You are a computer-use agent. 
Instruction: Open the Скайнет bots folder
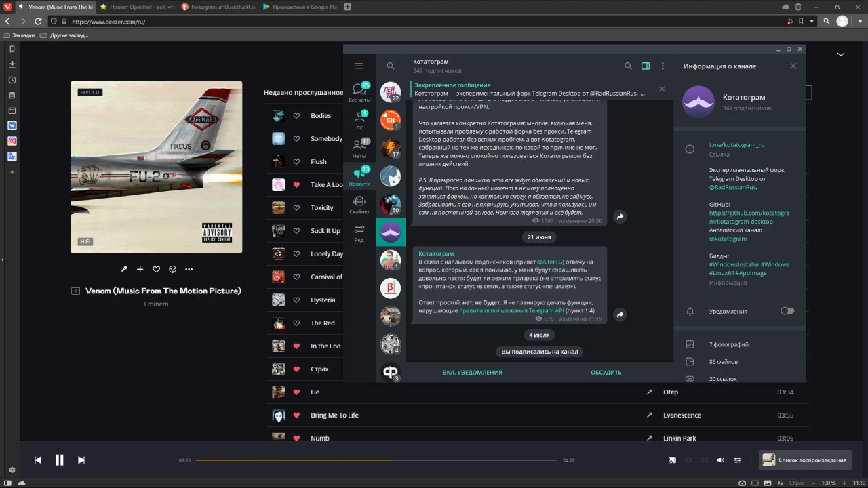point(359,205)
